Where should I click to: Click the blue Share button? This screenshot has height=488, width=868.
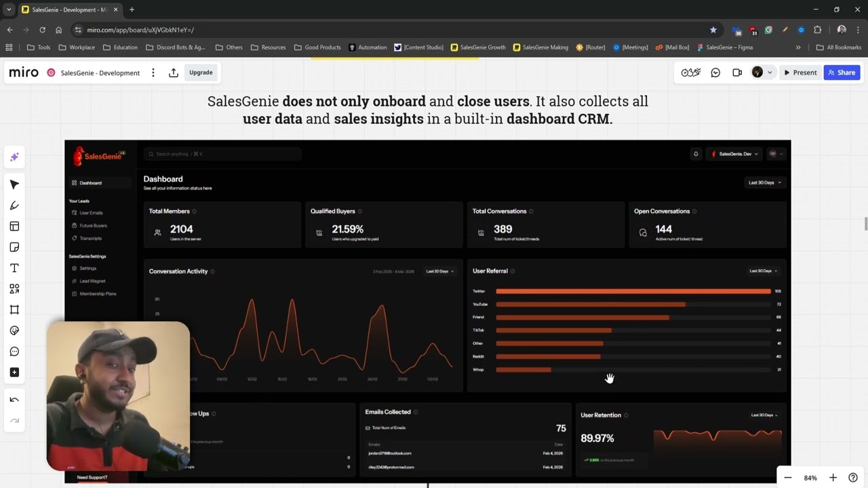point(842,73)
